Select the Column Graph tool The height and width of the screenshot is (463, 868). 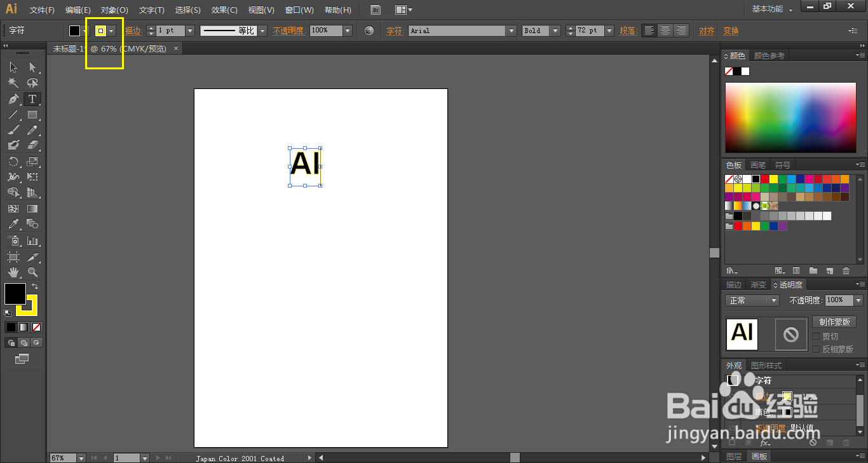32,240
